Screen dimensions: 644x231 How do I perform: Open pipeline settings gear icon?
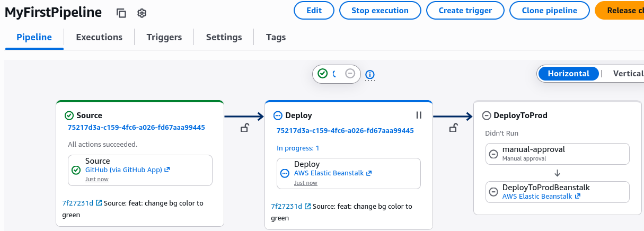click(142, 13)
